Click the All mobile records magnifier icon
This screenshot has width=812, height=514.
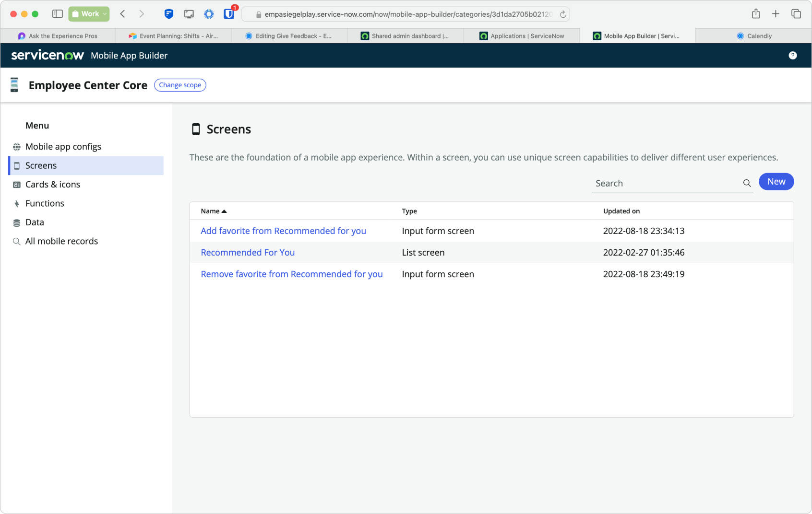(x=17, y=241)
